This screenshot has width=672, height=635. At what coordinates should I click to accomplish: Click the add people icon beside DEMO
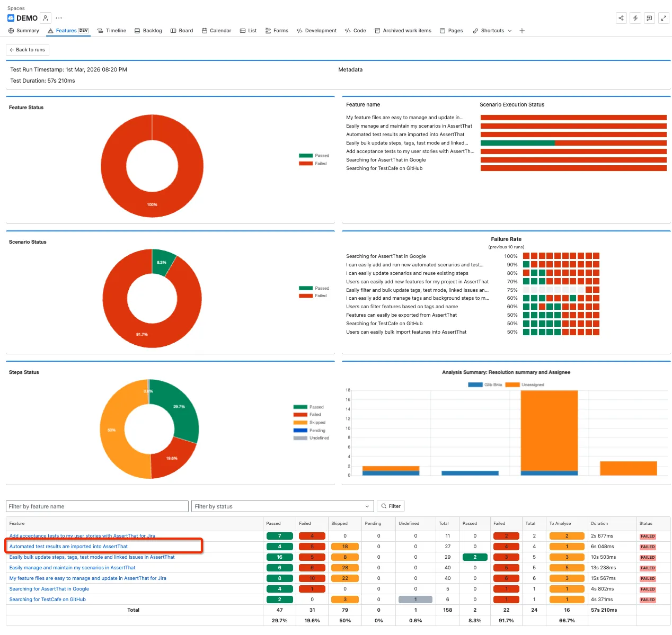pyautogui.click(x=46, y=18)
